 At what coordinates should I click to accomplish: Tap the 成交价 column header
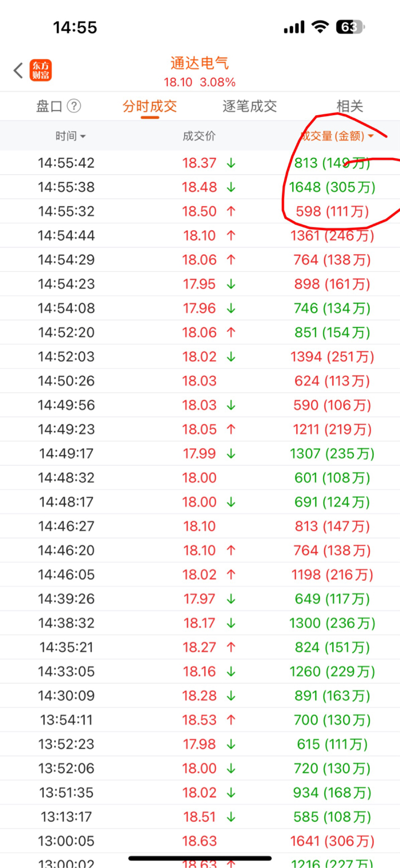199,136
